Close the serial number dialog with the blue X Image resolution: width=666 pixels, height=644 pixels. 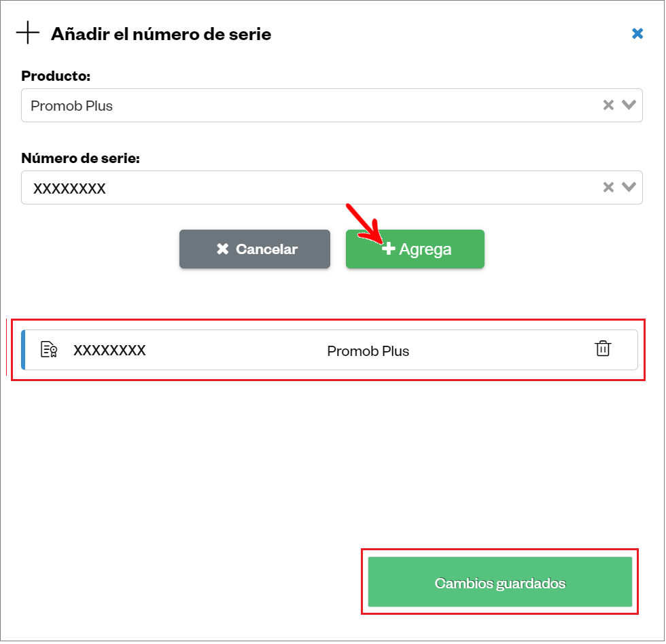[x=637, y=33]
